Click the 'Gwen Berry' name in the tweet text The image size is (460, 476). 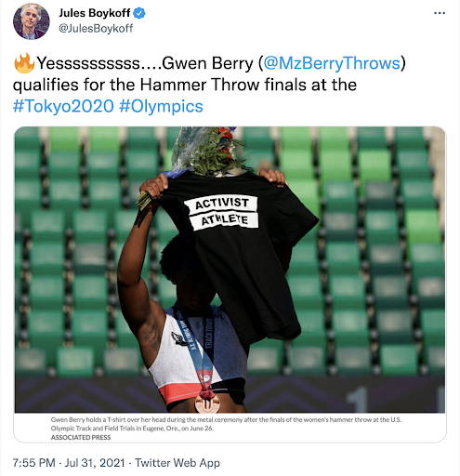(207, 63)
